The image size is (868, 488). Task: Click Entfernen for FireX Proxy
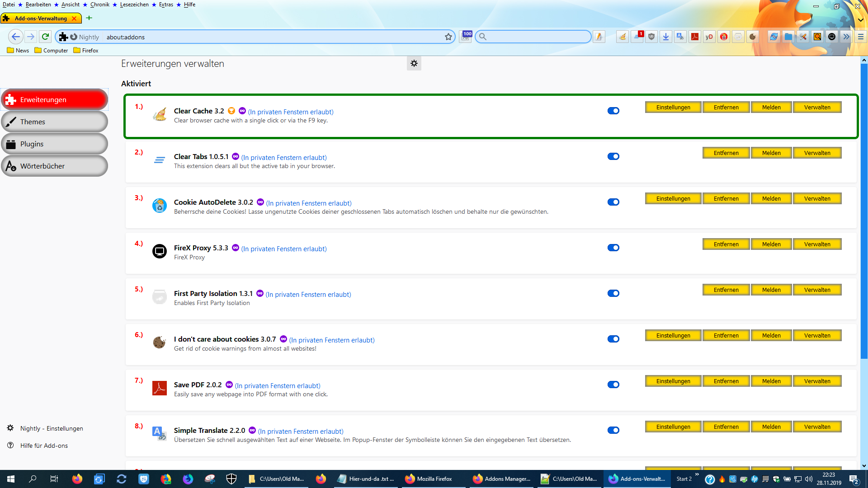[726, 244]
